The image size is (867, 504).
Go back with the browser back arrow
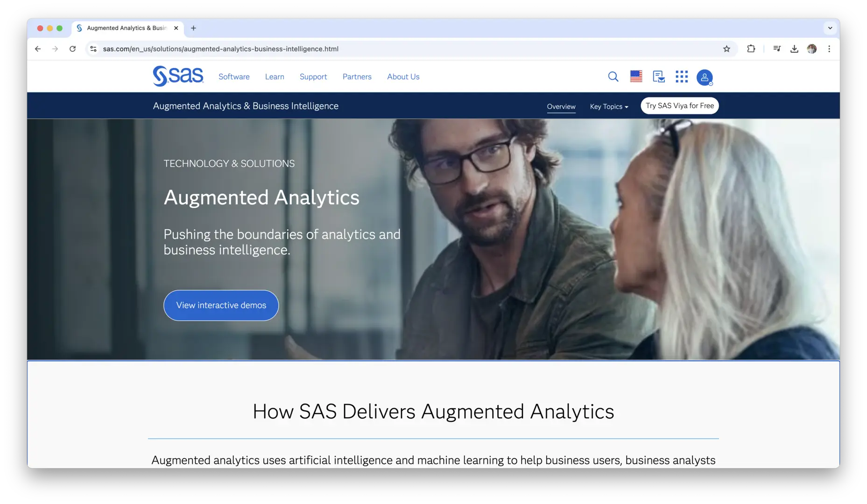click(38, 49)
